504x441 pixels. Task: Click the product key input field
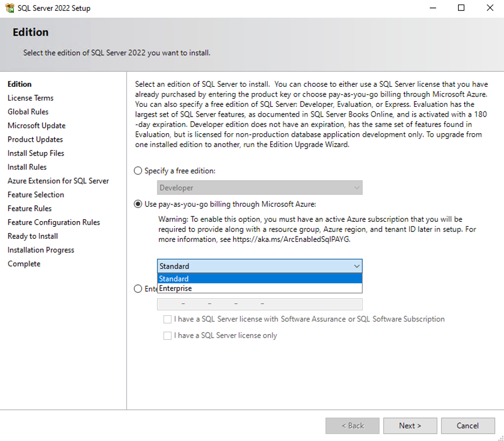click(260, 304)
